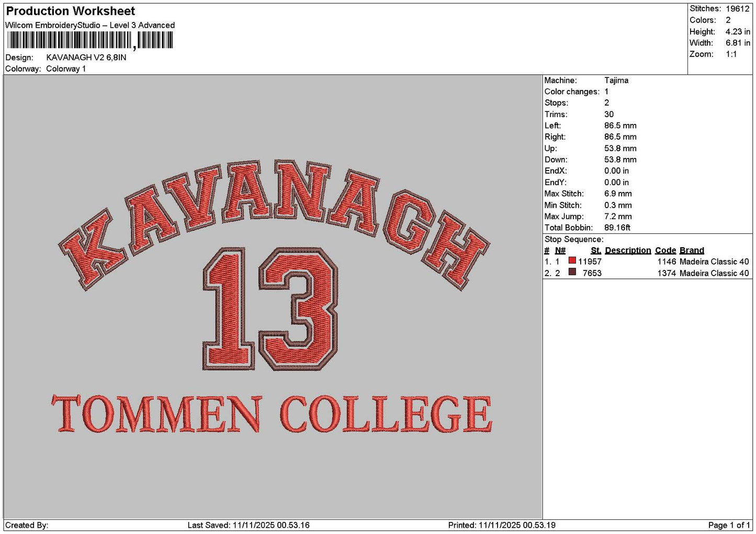
Task: Click the 'Production Worksheet' title
Action: click(70, 11)
